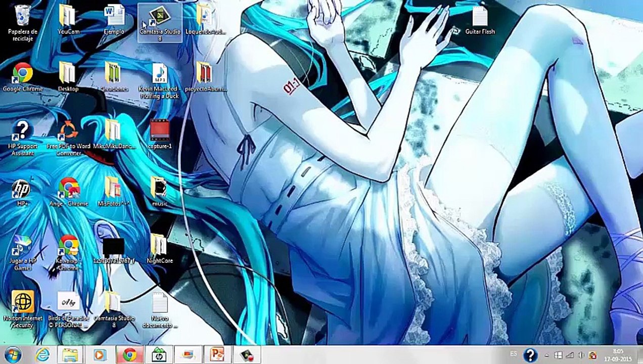The height and width of the screenshot is (364, 643).
Task: Launch the Norton Internet Security shortcut
Action: tap(23, 309)
